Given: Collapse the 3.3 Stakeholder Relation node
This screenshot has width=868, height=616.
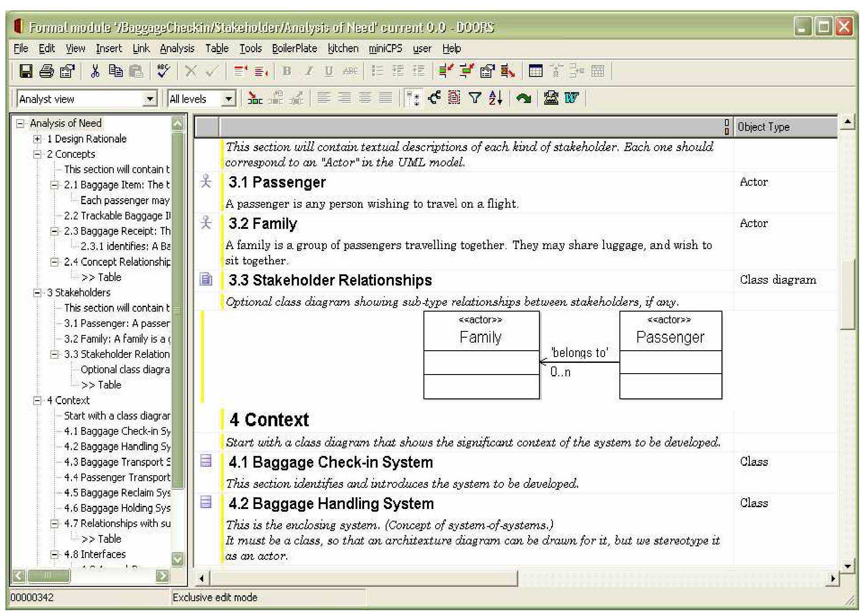Looking at the screenshot, I should (54, 354).
